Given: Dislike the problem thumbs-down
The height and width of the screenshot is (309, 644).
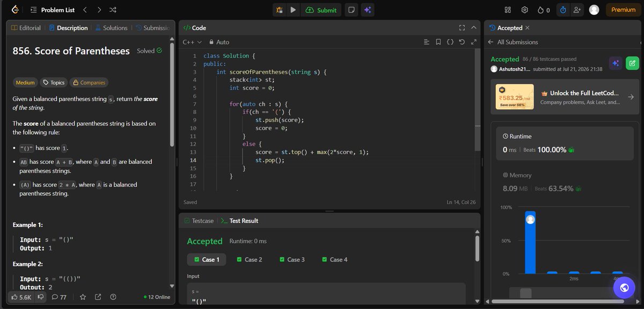Looking at the screenshot, I should pyautogui.click(x=41, y=297).
